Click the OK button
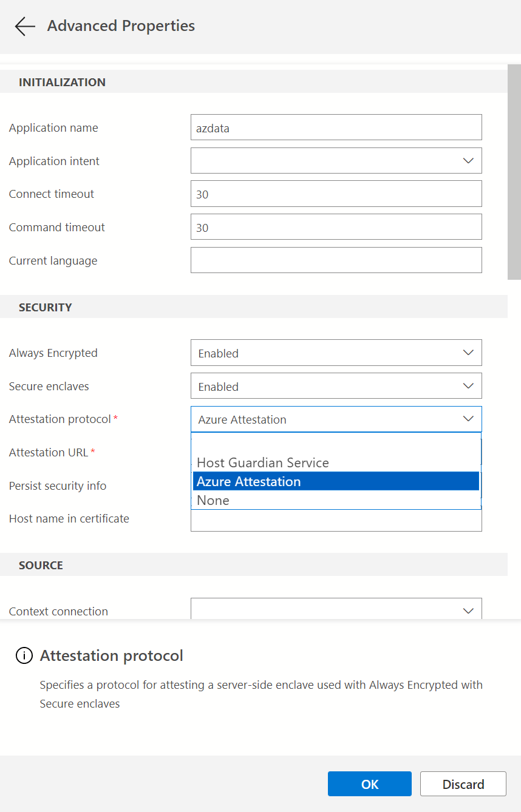The image size is (521, 812). coord(369,783)
